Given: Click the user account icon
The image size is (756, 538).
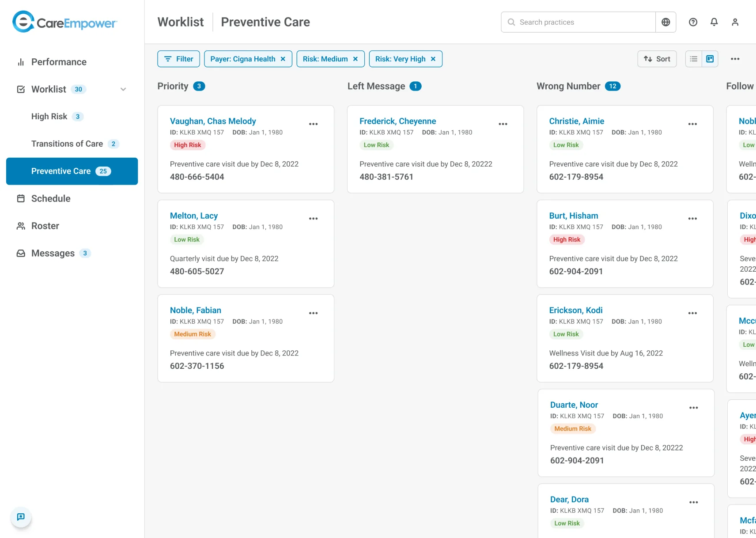Looking at the screenshot, I should 735,22.
